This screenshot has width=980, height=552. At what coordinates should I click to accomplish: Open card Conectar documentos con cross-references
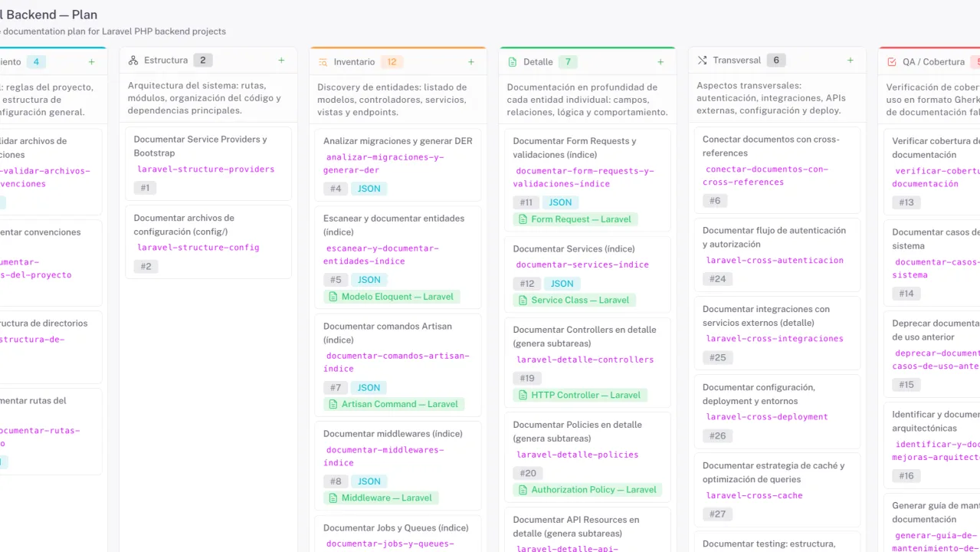point(777,170)
